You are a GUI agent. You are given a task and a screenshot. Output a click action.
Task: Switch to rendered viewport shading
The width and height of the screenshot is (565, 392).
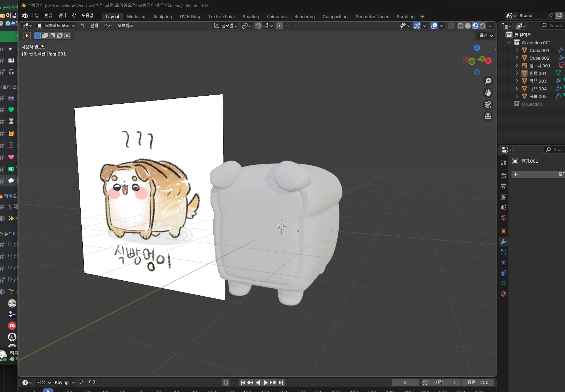483,26
